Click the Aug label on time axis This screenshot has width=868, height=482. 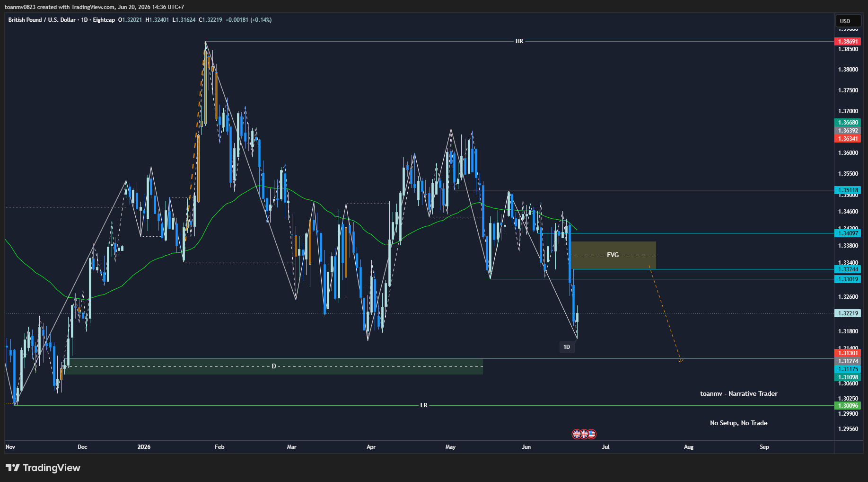(689, 447)
